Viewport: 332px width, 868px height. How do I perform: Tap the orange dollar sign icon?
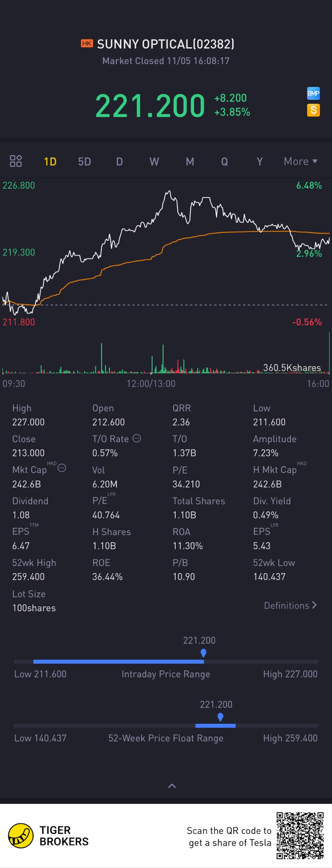pyautogui.click(x=313, y=110)
